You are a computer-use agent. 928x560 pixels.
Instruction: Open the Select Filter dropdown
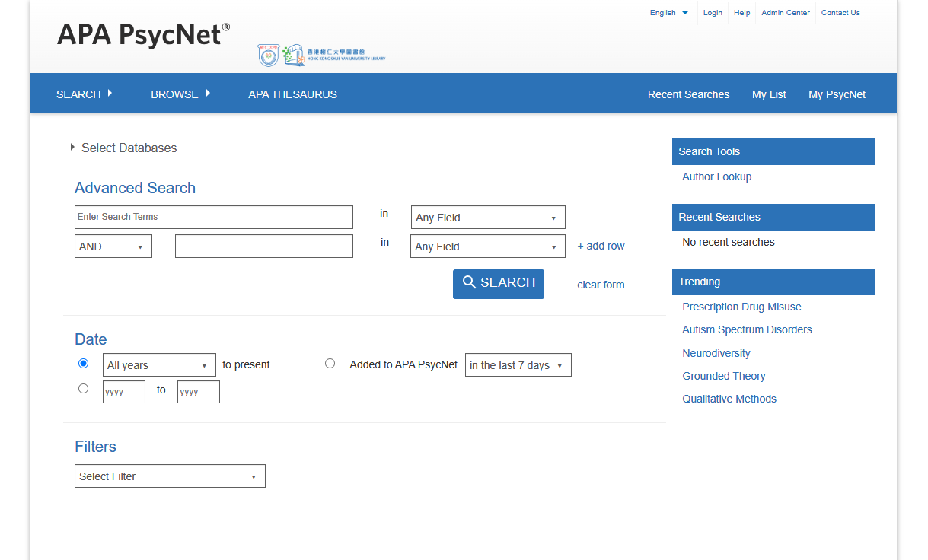pos(170,476)
